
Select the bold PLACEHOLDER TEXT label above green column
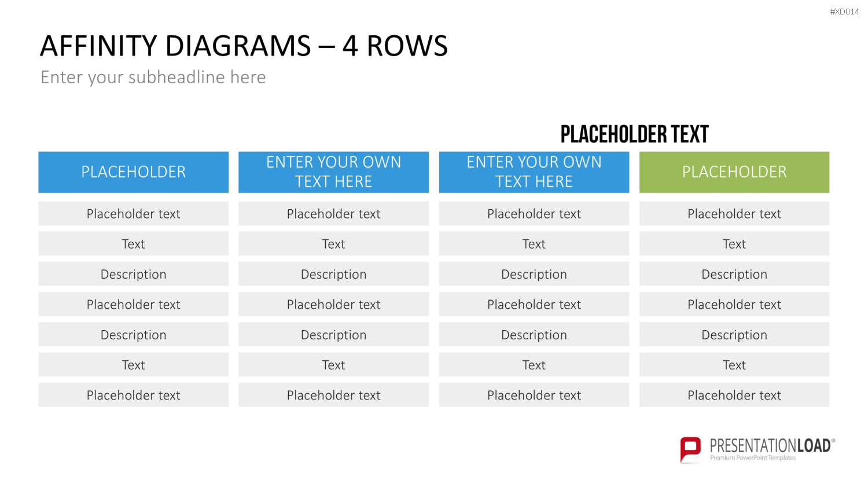(635, 134)
